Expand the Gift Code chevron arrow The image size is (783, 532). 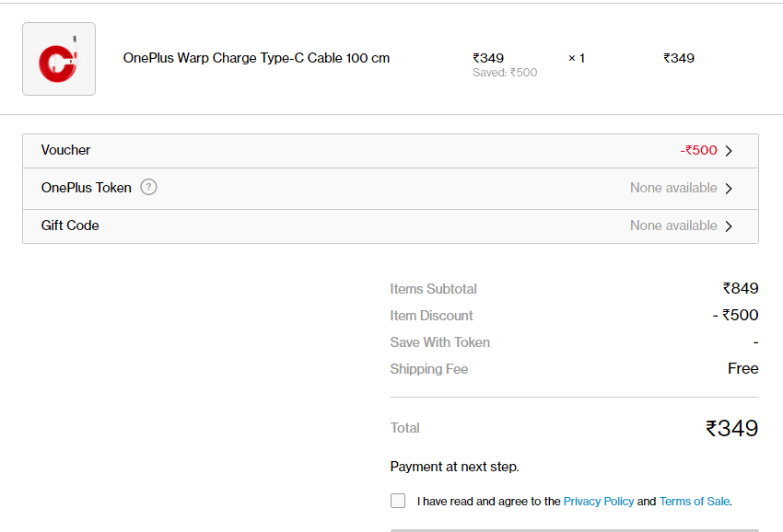pos(729,226)
